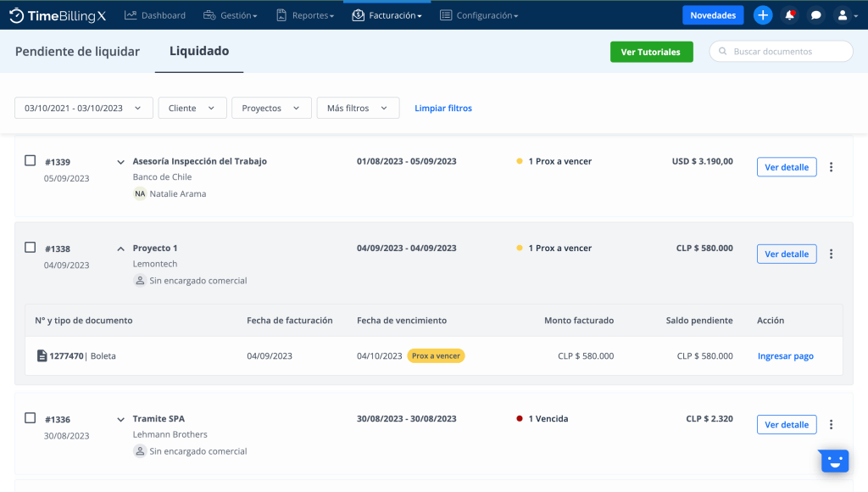Open the date range 03/10/2021 - 03/10/2023 dropdown
Image resolution: width=868 pixels, height=492 pixels.
pyautogui.click(x=84, y=108)
